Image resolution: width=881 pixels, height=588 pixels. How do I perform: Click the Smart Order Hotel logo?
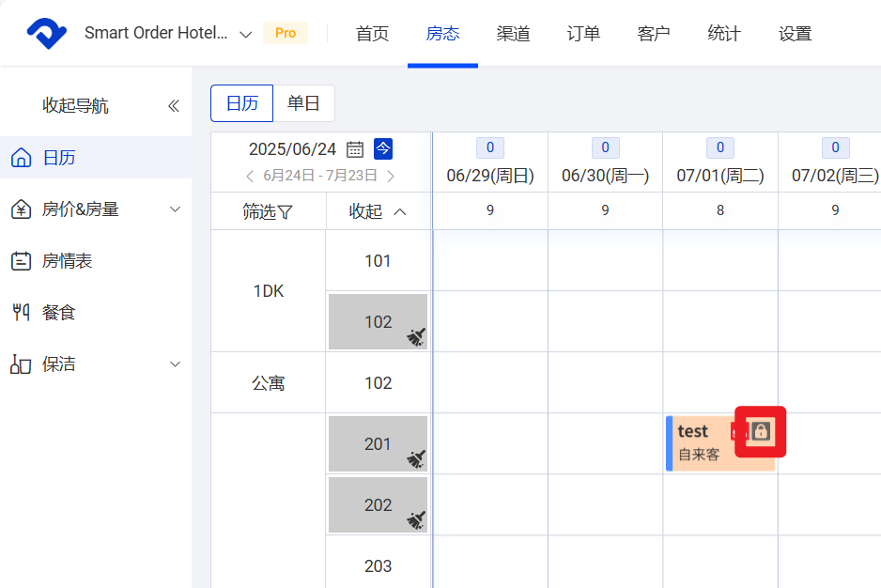click(46, 34)
